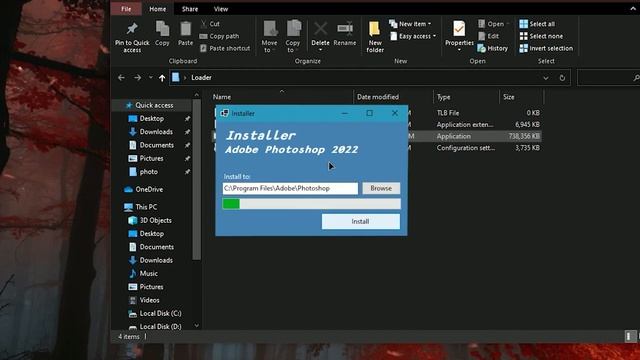
Task: Refresh the Loader folder
Action: tap(562, 78)
